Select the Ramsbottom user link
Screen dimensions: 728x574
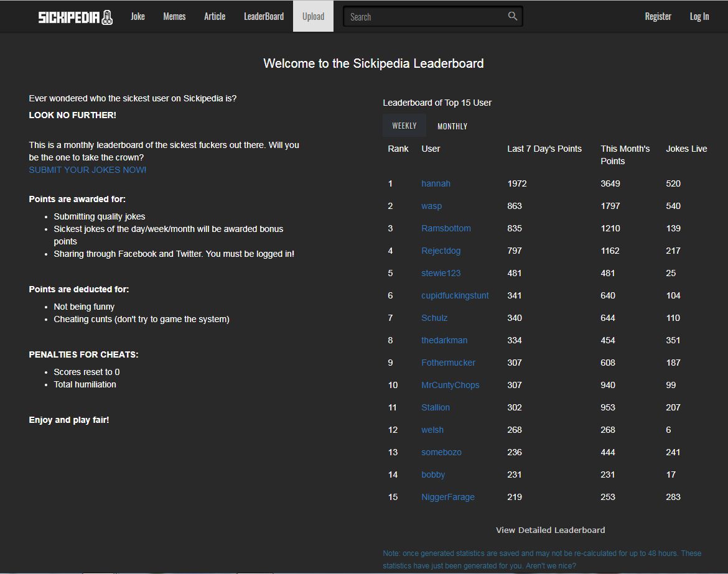pyautogui.click(x=446, y=228)
